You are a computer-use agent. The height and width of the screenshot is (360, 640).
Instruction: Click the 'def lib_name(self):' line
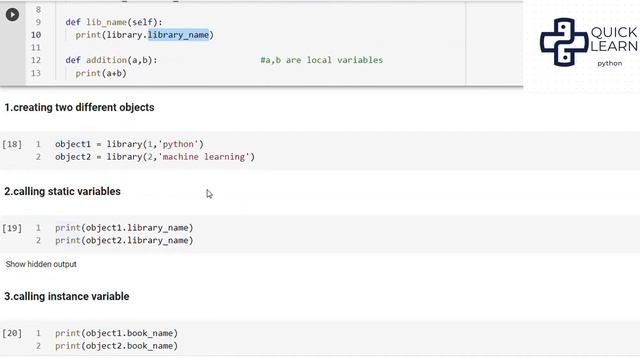tap(114, 22)
